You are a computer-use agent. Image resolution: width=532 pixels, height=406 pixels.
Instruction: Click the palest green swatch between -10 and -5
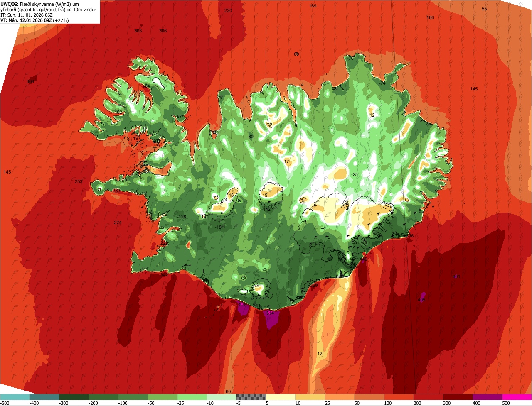click(x=221, y=397)
